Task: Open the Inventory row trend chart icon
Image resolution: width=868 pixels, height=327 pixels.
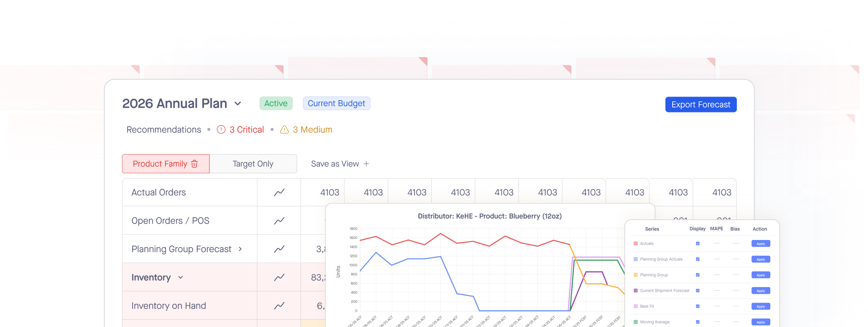Action: pyautogui.click(x=279, y=277)
